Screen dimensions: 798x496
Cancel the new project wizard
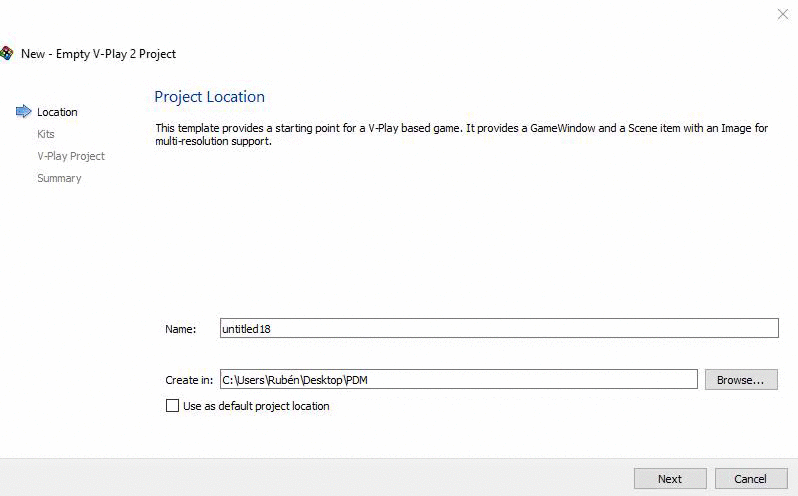pyautogui.click(x=751, y=479)
